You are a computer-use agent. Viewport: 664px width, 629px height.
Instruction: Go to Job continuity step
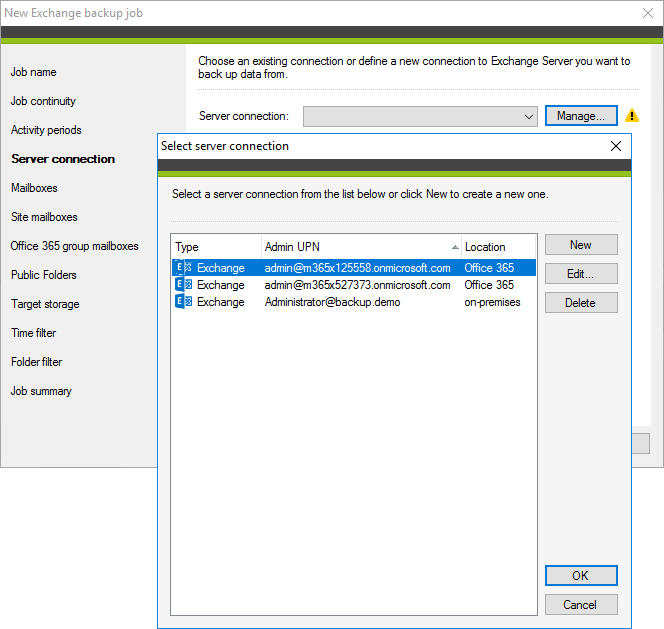[x=43, y=101]
